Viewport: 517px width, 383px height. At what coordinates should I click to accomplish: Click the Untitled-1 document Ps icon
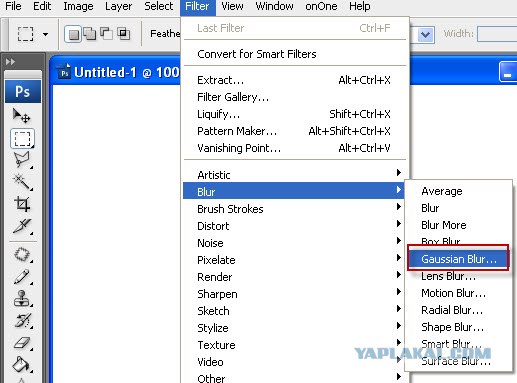[x=64, y=72]
